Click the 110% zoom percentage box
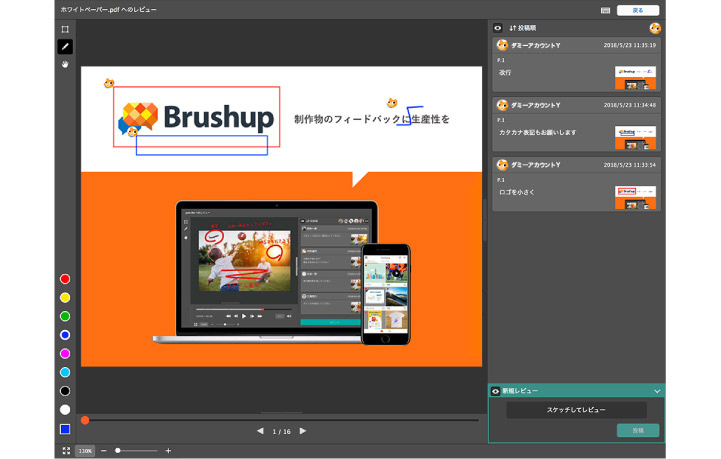Viewport: 721px width, 459px height. [x=85, y=451]
